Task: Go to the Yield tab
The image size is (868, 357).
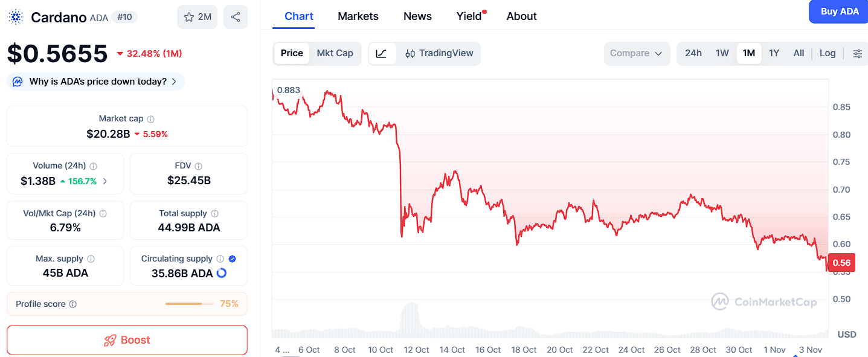Action: point(469,16)
